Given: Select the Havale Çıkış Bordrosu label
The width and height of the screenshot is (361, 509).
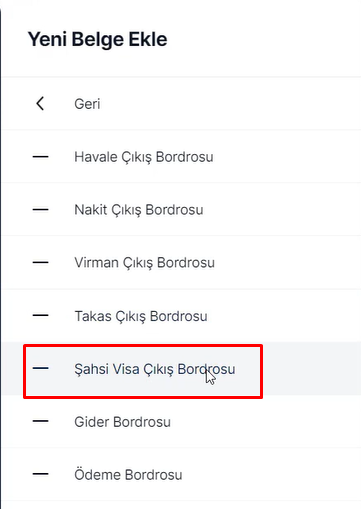Looking at the screenshot, I should click(144, 157).
